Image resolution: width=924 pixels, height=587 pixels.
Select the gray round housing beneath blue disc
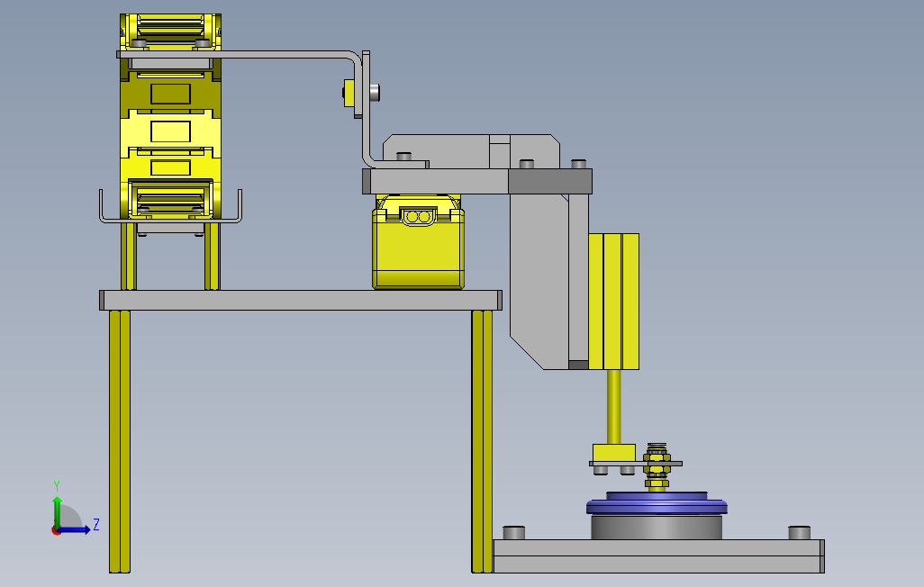click(657, 527)
